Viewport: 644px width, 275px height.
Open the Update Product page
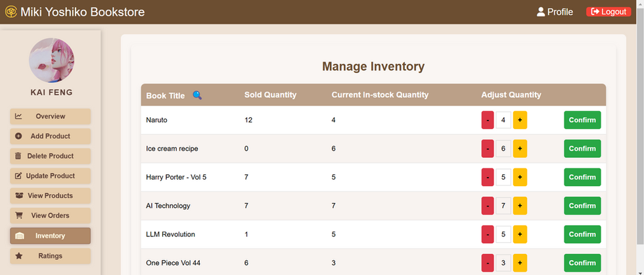click(x=50, y=176)
